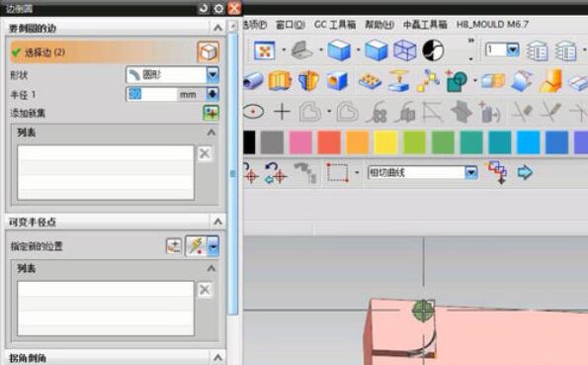Image resolution: width=588 pixels, height=365 pixels.
Task: Open the 帮助(H) menu
Action: [x=379, y=25]
